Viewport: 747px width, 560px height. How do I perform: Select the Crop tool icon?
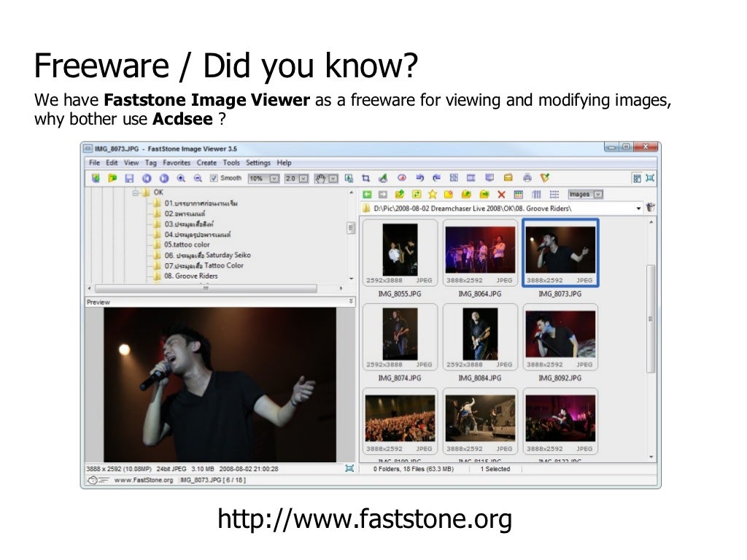click(x=366, y=178)
